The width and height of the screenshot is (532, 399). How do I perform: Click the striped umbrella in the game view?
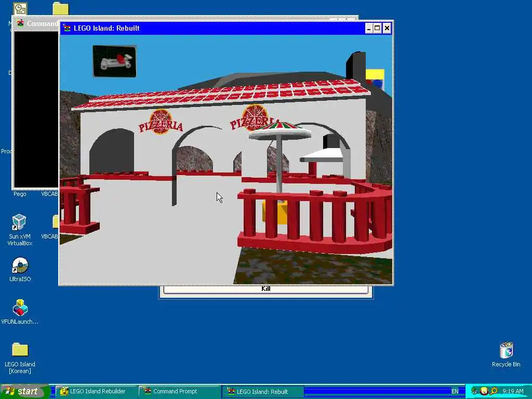[280, 130]
